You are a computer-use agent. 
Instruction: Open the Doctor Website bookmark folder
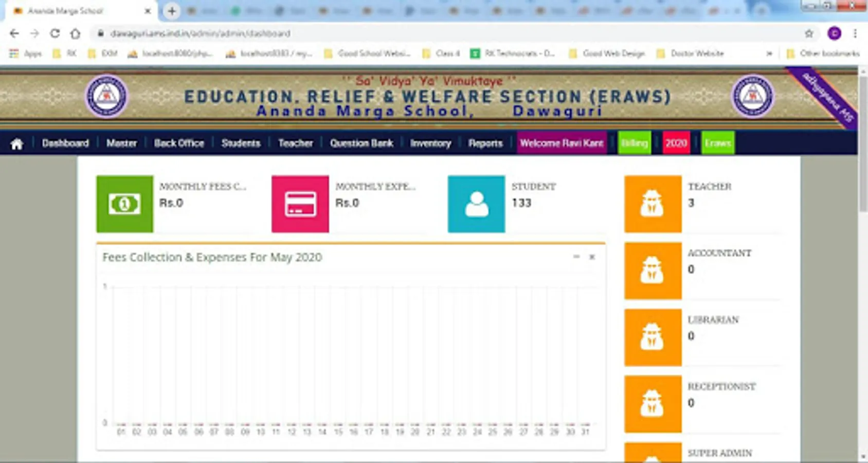[691, 54]
